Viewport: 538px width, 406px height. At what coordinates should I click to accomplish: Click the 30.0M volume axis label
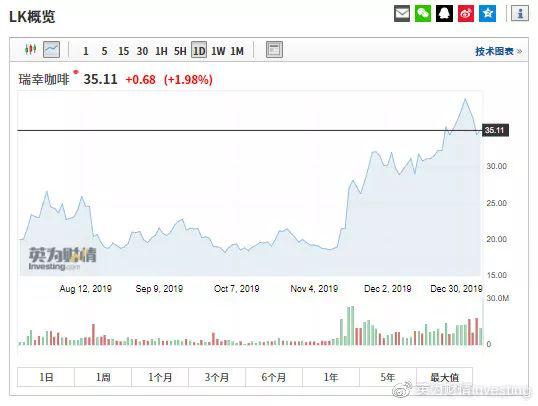tap(498, 298)
